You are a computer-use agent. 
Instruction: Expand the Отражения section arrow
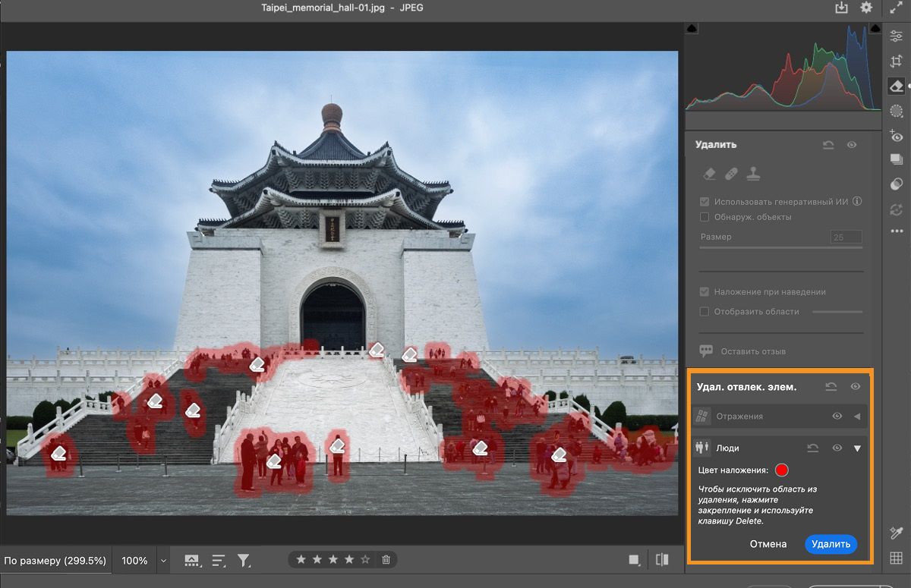pos(857,417)
